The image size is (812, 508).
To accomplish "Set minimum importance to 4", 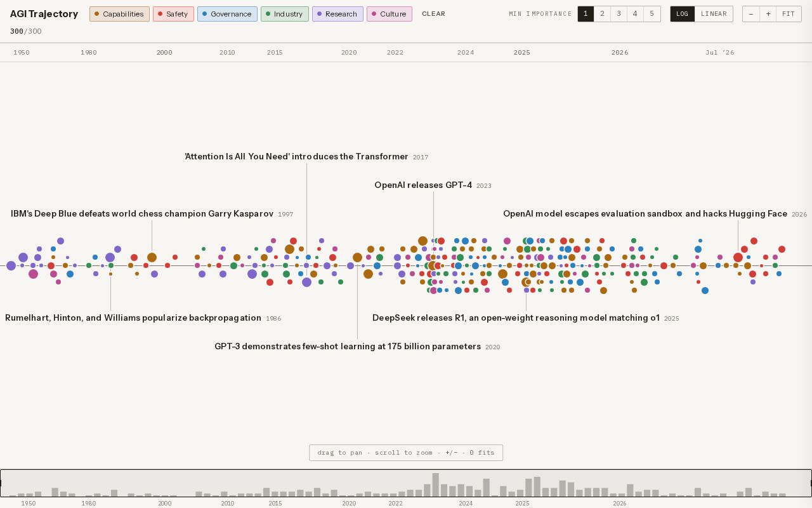I will tap(635, 14).
